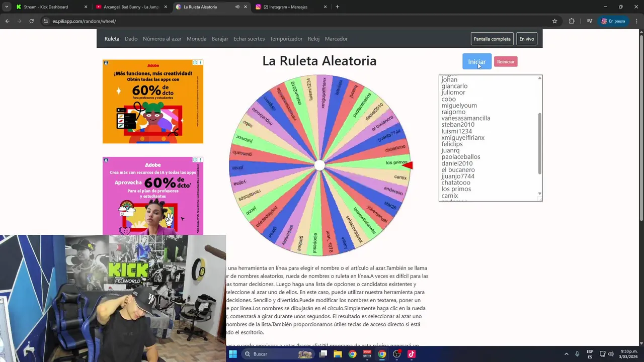The height and width of the screenshot is (362, 644).
Task: Open the network tray icon
Action: [x=602, y=354]
